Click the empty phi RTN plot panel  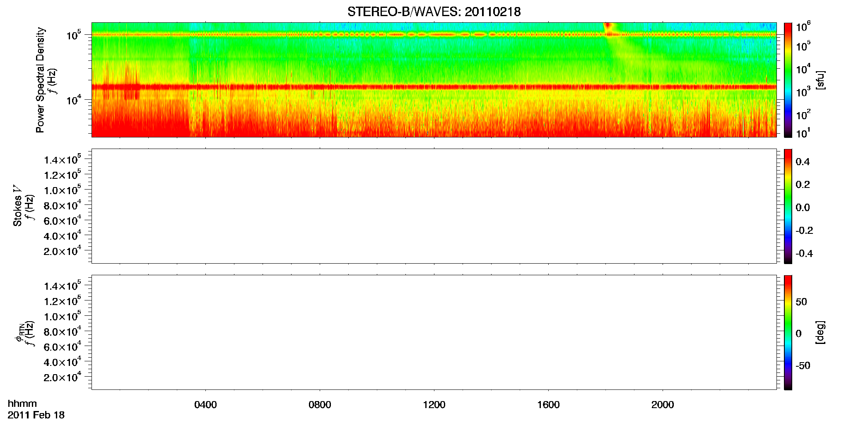tap(434, 332)
